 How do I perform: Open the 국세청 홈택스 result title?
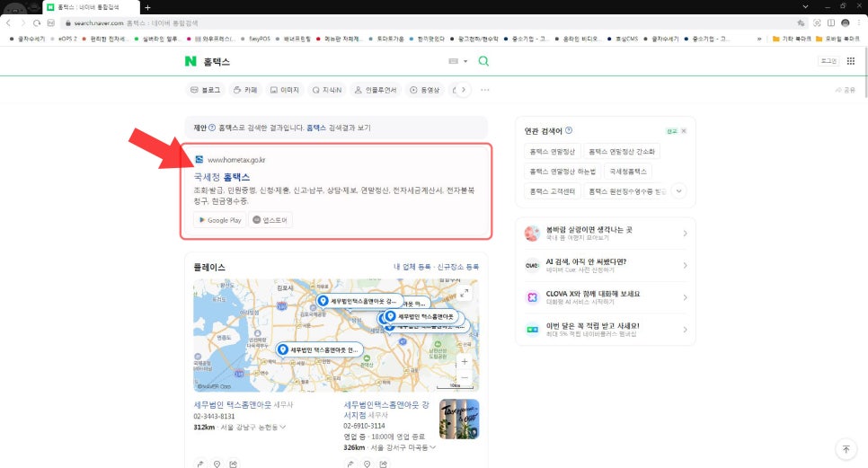click(221, 177)
